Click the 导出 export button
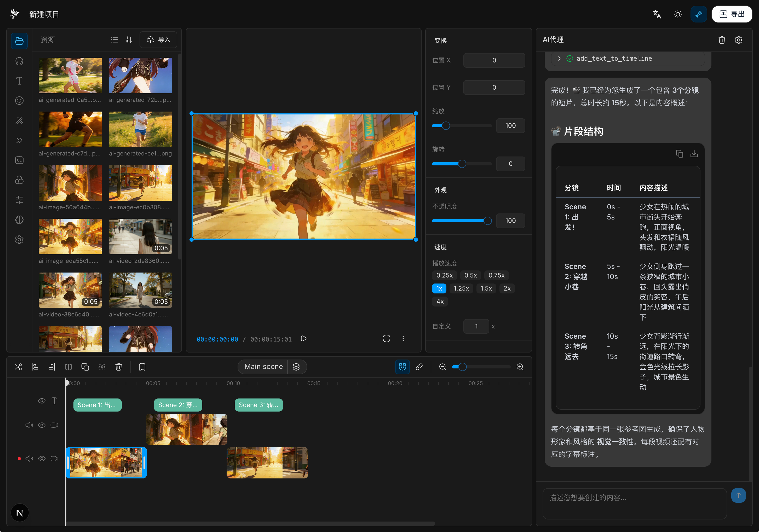This screenshot has width=759, height=532. pyautogui.click(x=732, y=14)
